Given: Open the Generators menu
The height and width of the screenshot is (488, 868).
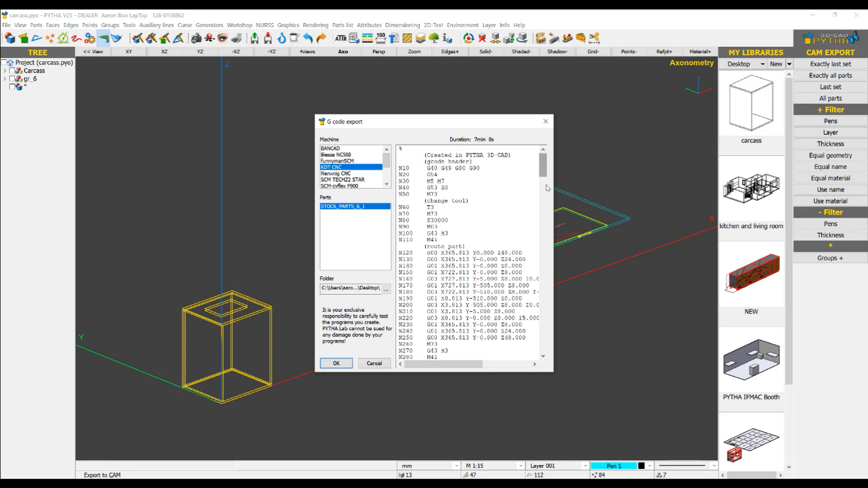Looking at the screenshot, I should coord(209,25).
